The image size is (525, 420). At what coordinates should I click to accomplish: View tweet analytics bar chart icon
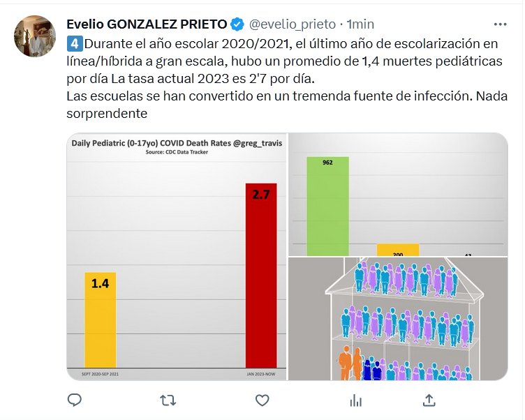click(355, 400)
